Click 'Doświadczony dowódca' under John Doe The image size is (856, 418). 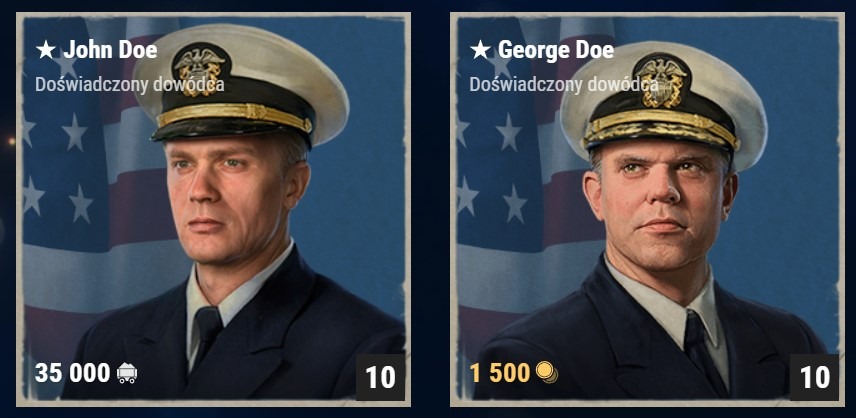tap(129, 85)
